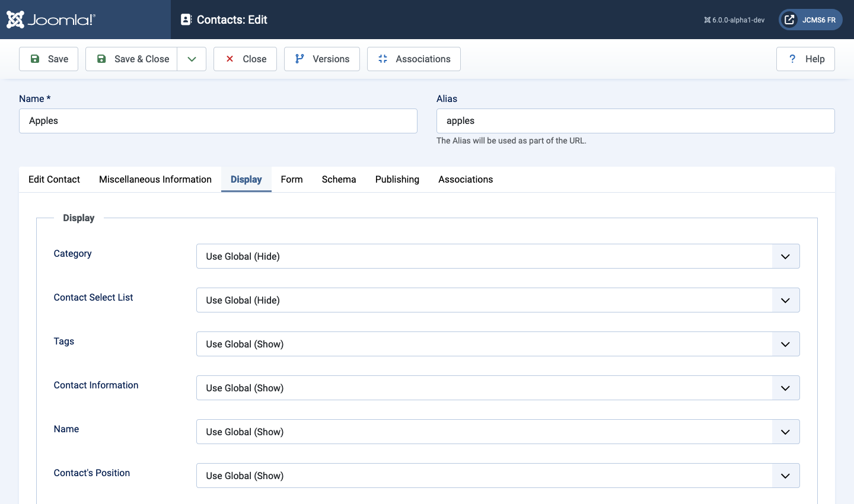Open the Tags dropdown
The width and height of the screenshot is (854, 504).
pyautogui.click(x=498, y=344)
